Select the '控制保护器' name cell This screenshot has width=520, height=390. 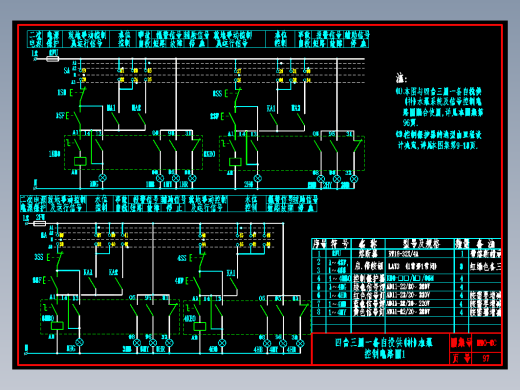368,278
